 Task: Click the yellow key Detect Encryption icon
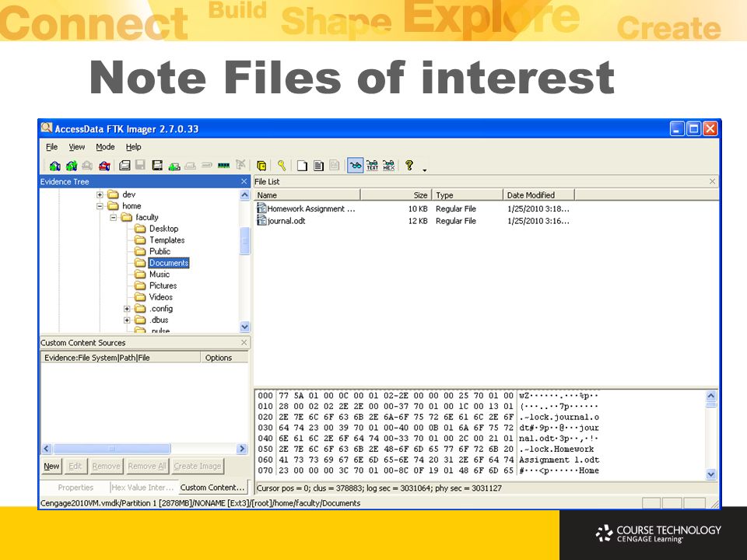pos(282,165)
